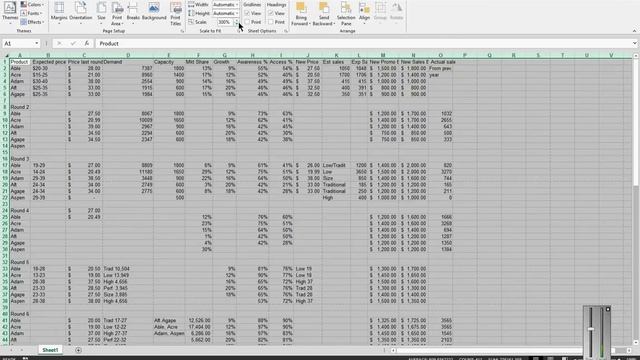
Task: Click the horizontal scrollbar right arrow
Action: (629, 350)
